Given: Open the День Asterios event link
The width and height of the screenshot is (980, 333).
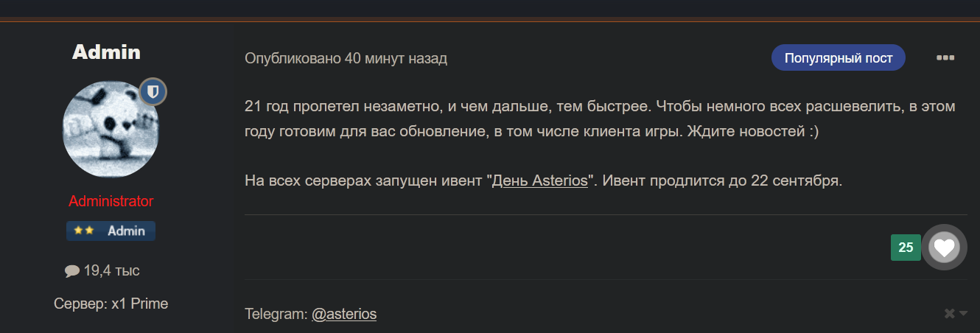Looking at the screenshot, I should click(540, 180).
